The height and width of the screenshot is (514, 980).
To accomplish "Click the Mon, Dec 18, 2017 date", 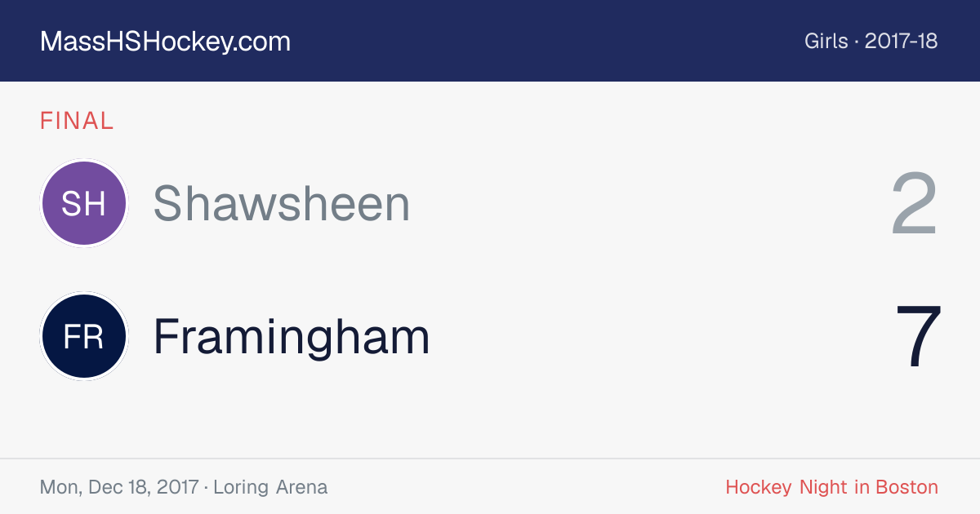I will click(x=119, y=488).
